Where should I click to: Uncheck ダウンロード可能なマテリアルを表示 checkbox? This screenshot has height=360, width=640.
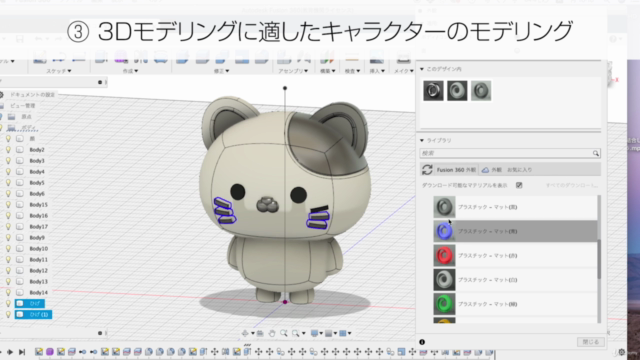pos(519,185)
